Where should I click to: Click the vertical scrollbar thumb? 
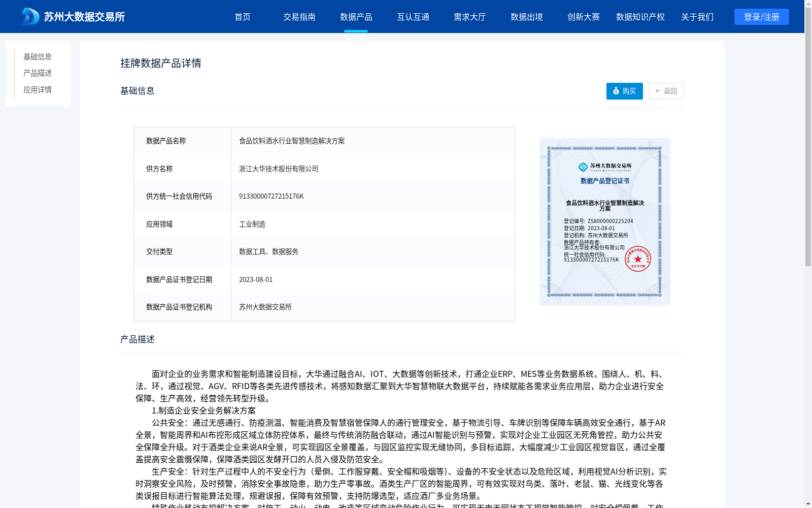808,137
